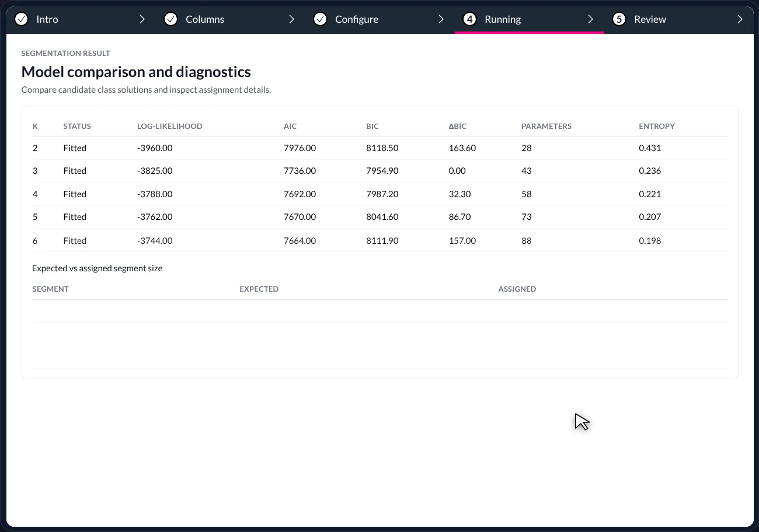This screenshot has width=759, height=532.
Task: Click the 'Expected vs assigned segment size' label
Action: coord(98,268)
